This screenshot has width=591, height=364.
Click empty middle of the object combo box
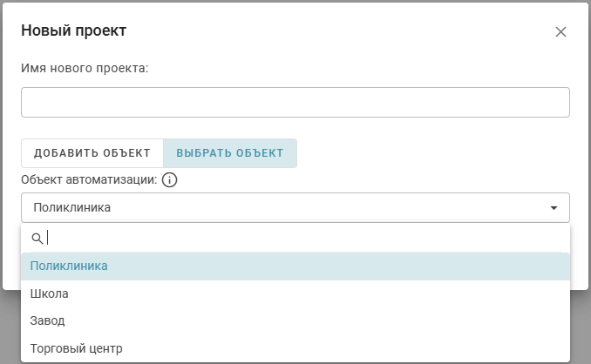pyautogui.click(x=331, y=207)
